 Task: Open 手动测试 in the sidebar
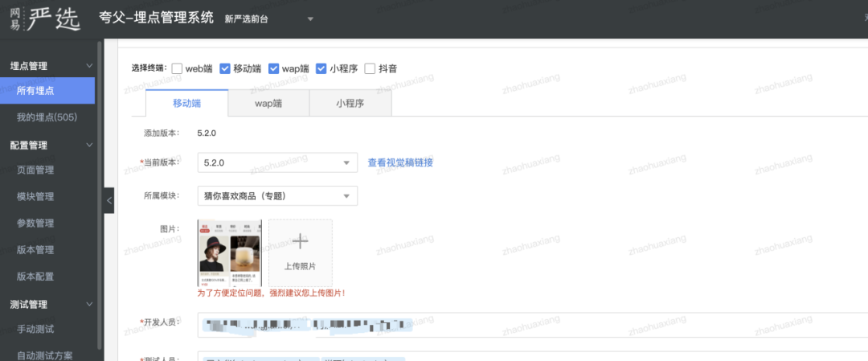(x=35, y=330)
